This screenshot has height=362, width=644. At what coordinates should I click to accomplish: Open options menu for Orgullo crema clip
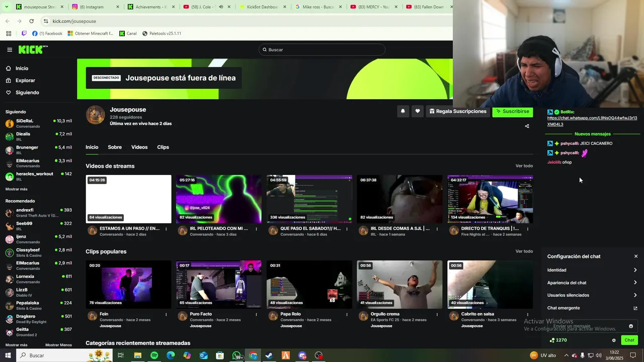437,314
